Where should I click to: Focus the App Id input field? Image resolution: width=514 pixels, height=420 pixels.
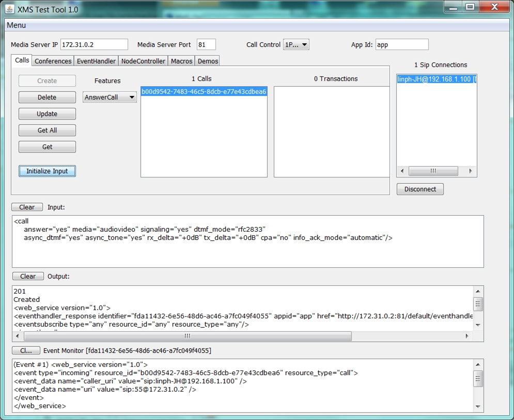pyautogui.click(x=401, y=45)
